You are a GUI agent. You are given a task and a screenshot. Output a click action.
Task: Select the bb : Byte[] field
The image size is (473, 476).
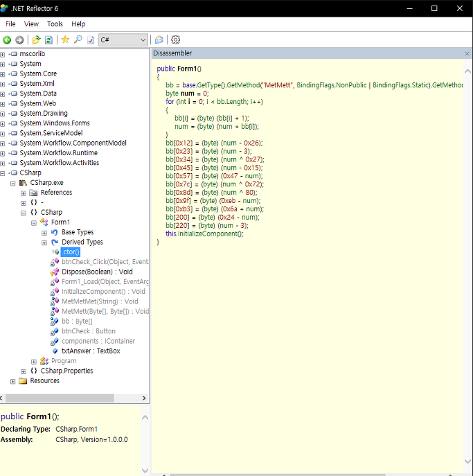coord(77,321)
